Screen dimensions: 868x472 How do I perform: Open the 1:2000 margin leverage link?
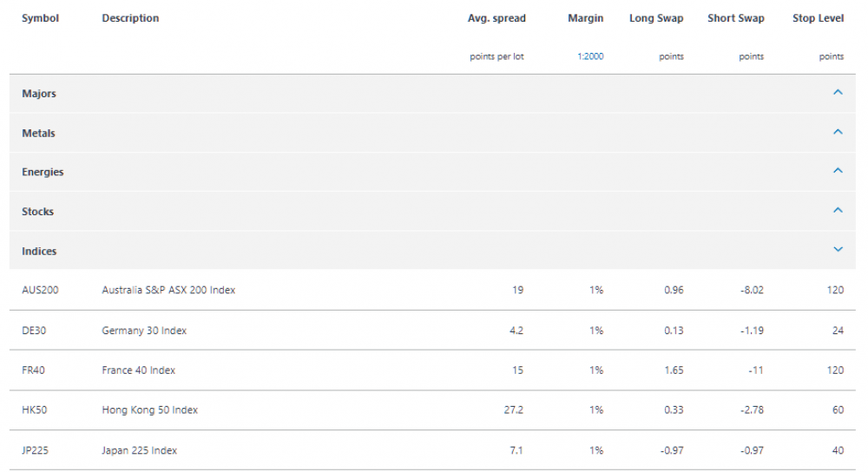pos(590,56)
